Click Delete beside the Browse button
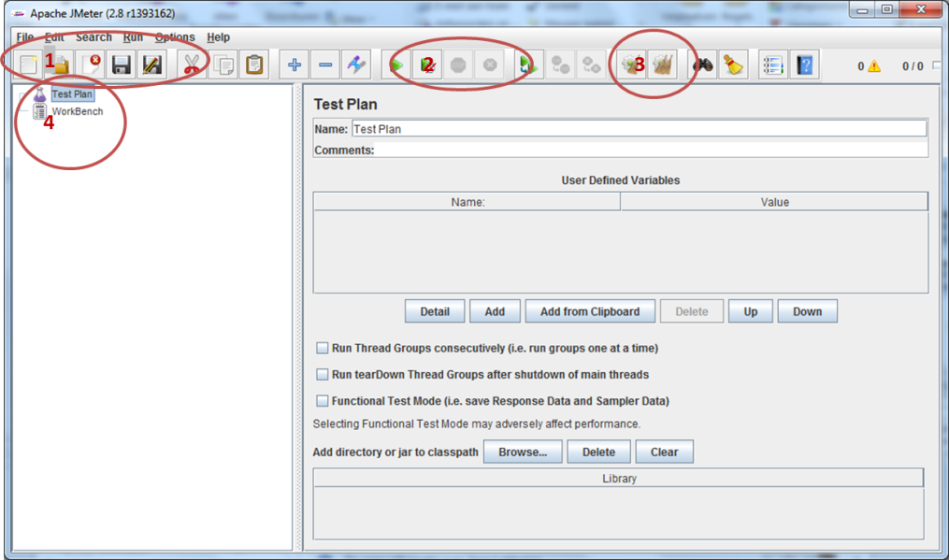This screenshot has height=560, width=949. tap(598, 452)
